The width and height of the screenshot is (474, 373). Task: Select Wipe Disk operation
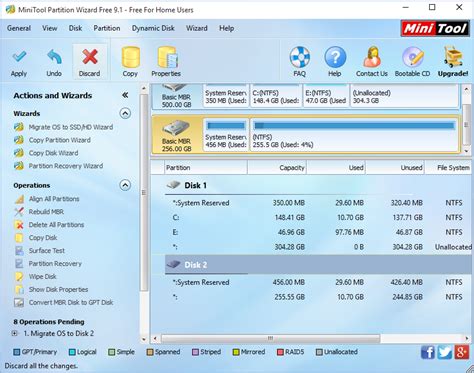click(42, 277)
